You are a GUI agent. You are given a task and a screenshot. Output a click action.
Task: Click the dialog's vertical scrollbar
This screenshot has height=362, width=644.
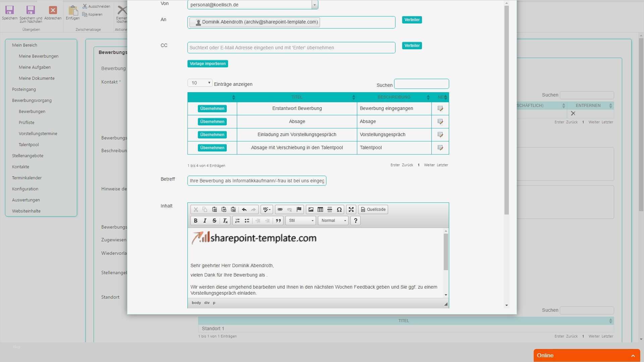tap(506, 111)
